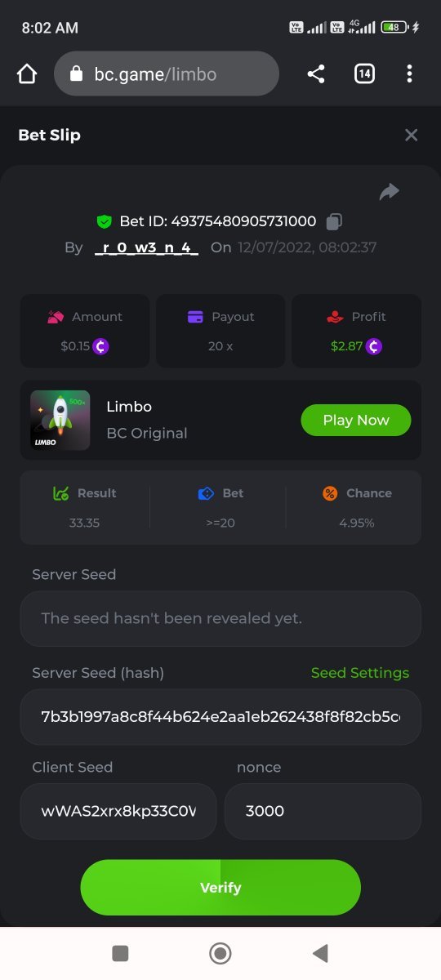Tap the share arrow on bet slip
The height and width of the screenshot is (980, 441).
pyautogui.click(x=390, y=192)
